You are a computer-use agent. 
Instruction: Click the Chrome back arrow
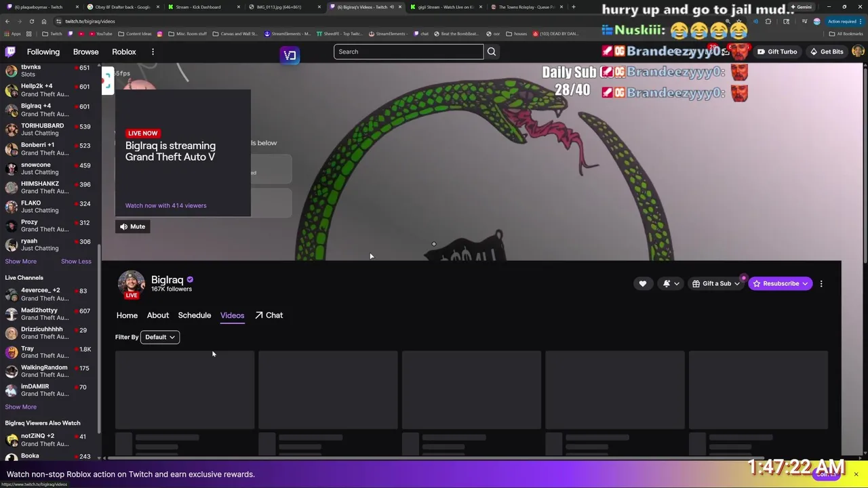pos(7,21)
